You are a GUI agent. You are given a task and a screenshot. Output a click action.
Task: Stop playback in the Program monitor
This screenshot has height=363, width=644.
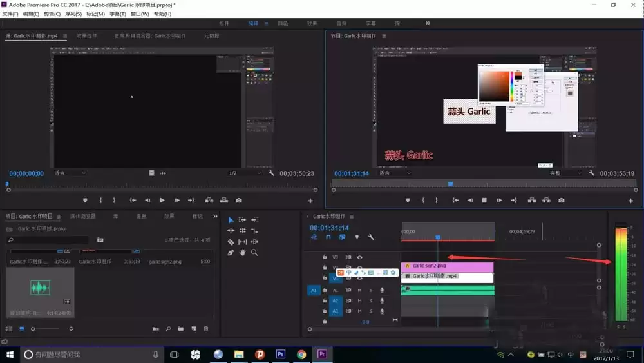click(x=484, y=201)
